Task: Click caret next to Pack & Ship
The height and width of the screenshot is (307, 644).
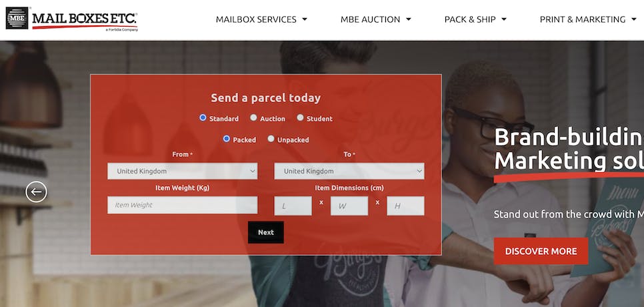Action: (504, 19)
